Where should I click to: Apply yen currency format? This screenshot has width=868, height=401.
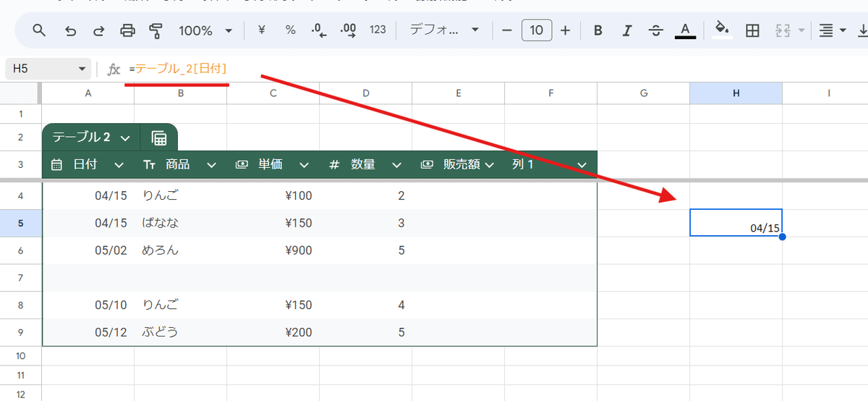(x=262, y=30)
